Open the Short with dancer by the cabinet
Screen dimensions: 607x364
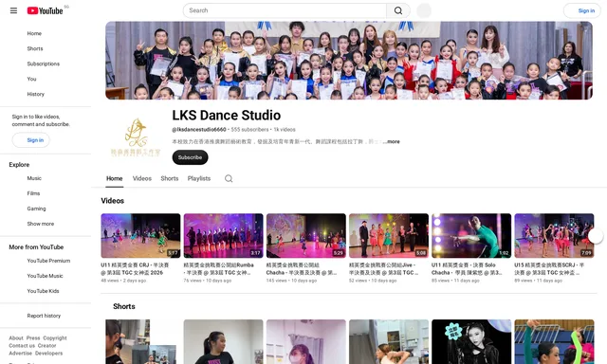[x=389, y=342]
